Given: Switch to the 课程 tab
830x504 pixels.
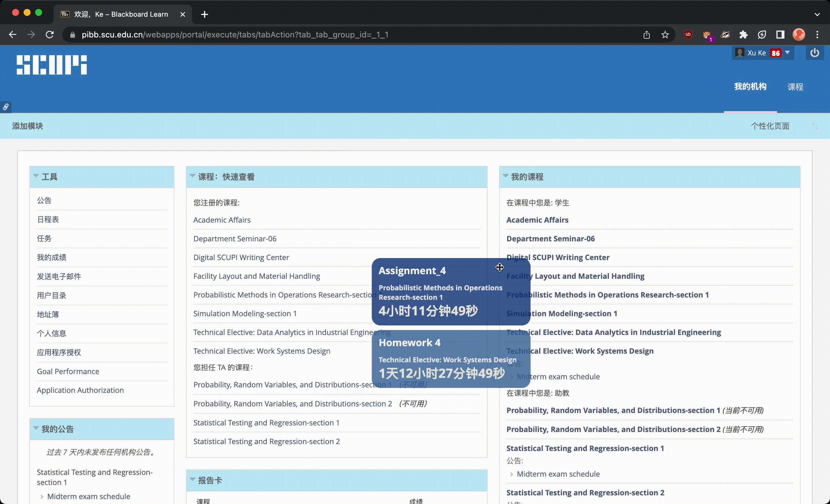Looking at the screenshot, I should coord(795,86).
